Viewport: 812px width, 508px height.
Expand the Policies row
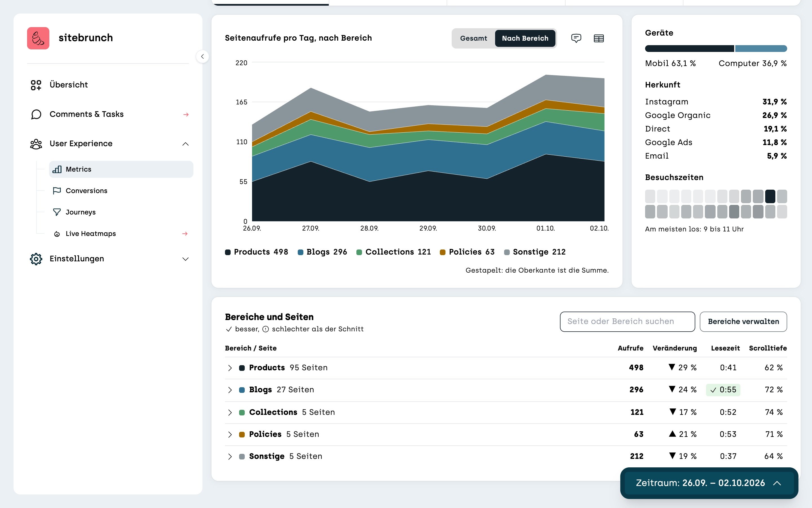pos(230,435)
